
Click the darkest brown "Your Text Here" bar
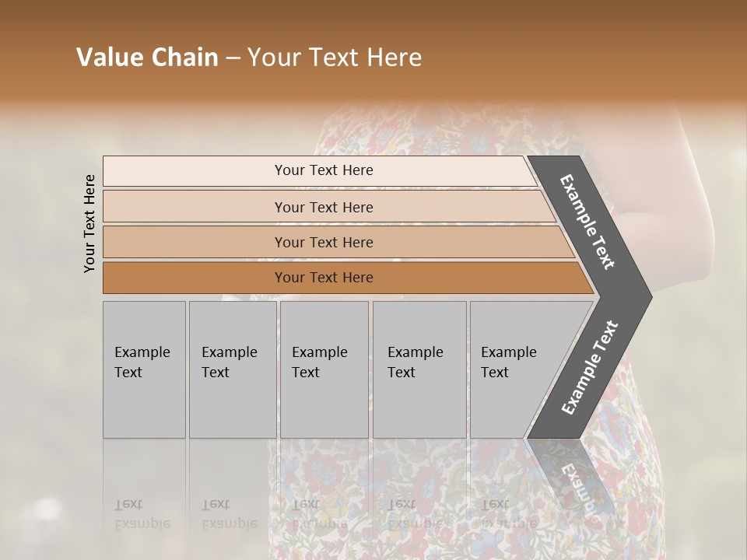click(324, 278)
